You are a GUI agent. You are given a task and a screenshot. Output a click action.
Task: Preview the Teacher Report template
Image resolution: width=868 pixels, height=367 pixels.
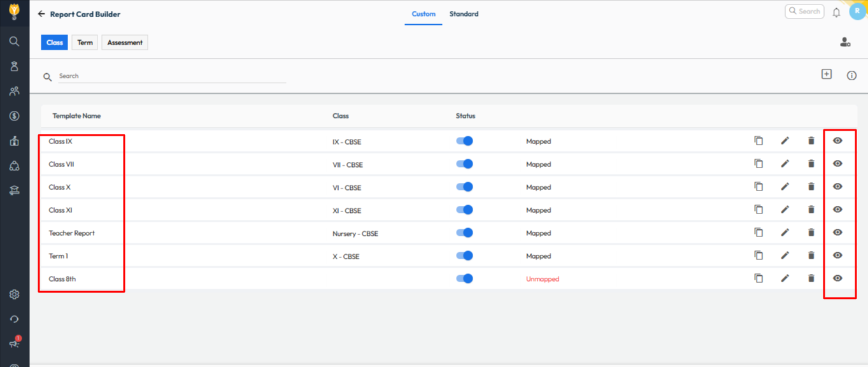click(x=837, y=233)
